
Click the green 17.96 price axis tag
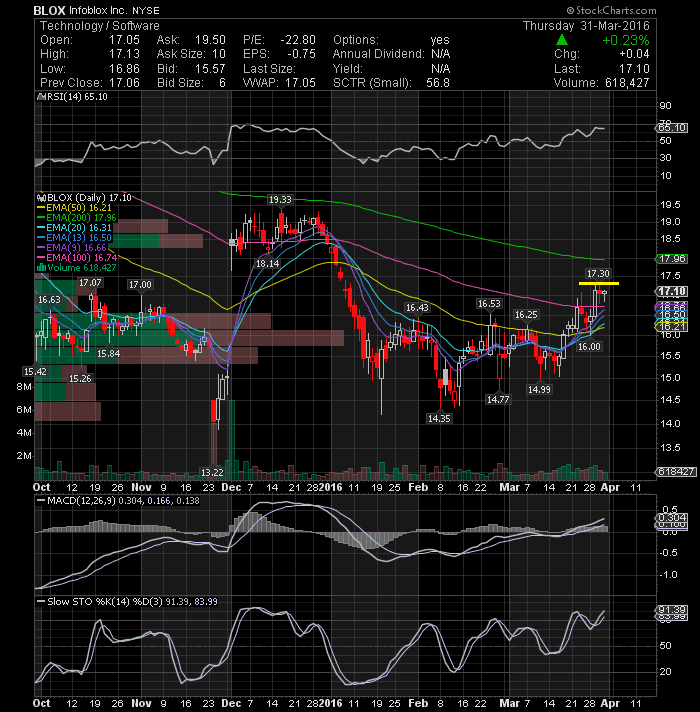(x=672, y=259)
